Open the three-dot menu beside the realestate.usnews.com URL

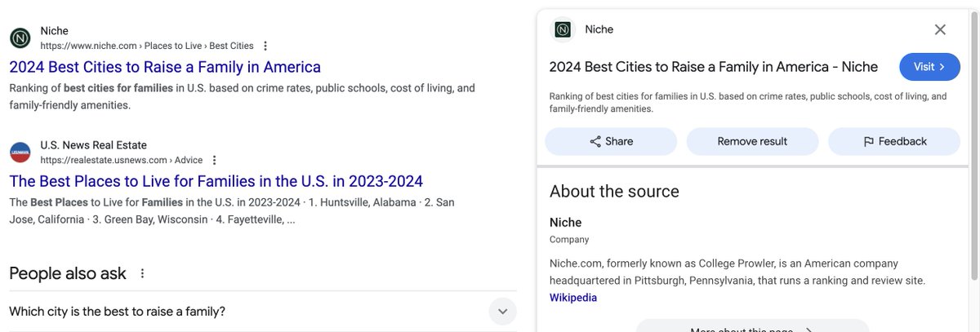214,161
